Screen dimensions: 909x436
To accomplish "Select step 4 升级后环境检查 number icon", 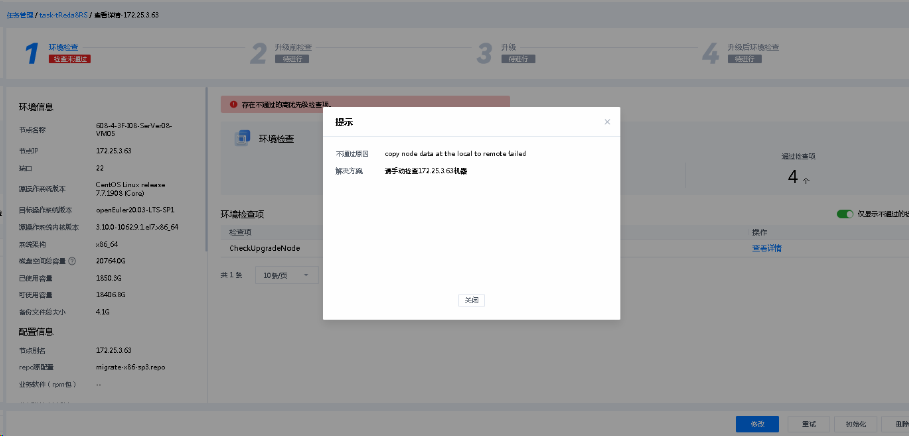I will tap(711, 53).
